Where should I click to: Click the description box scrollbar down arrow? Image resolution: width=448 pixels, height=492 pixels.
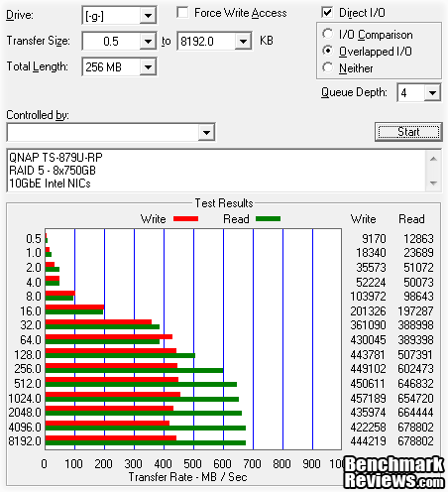pos(433,183)
